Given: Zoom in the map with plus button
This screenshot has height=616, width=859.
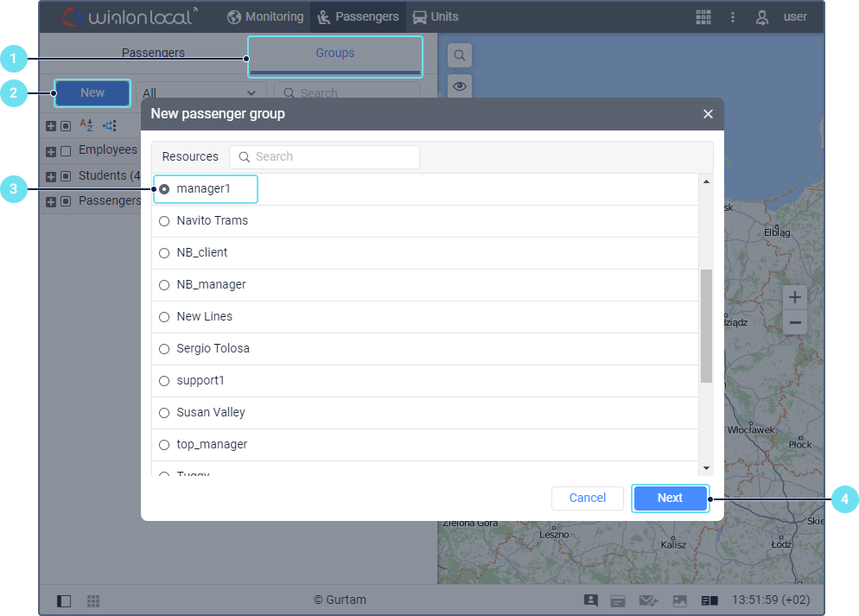Looking at the screenshot, I should tap(795, 297).
